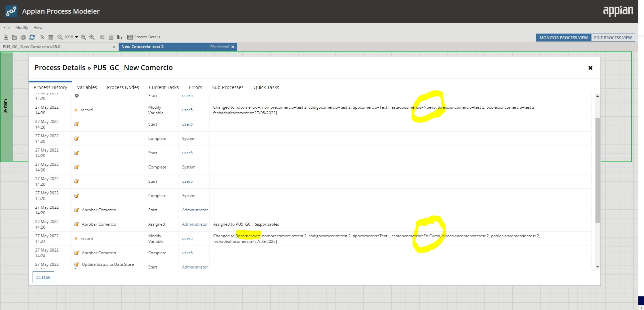Viewport: 644px width, 310px height.
Task: Open Process Details from the toolbar
Action: coord(144,37)
